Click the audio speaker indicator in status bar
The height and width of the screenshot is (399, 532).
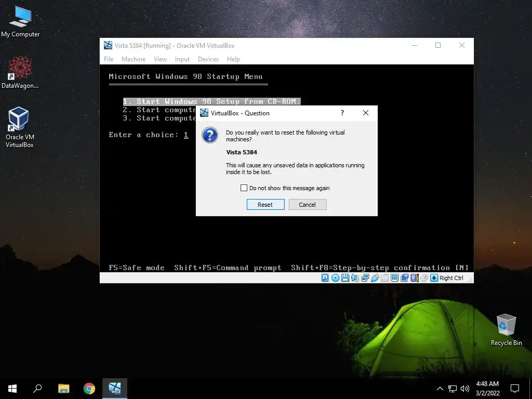[x=355, y=278]
